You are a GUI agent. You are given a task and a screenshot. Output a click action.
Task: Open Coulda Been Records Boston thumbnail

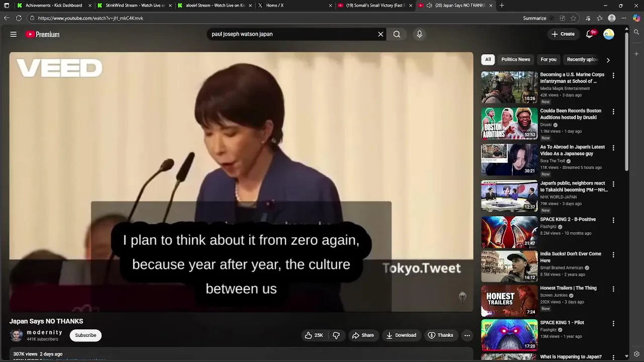pos(509,124)
